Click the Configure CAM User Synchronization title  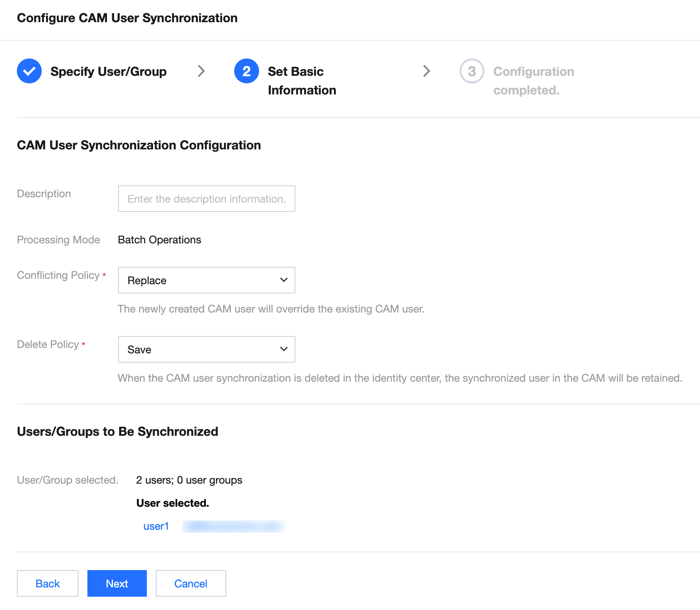click(x=127, y=18)
